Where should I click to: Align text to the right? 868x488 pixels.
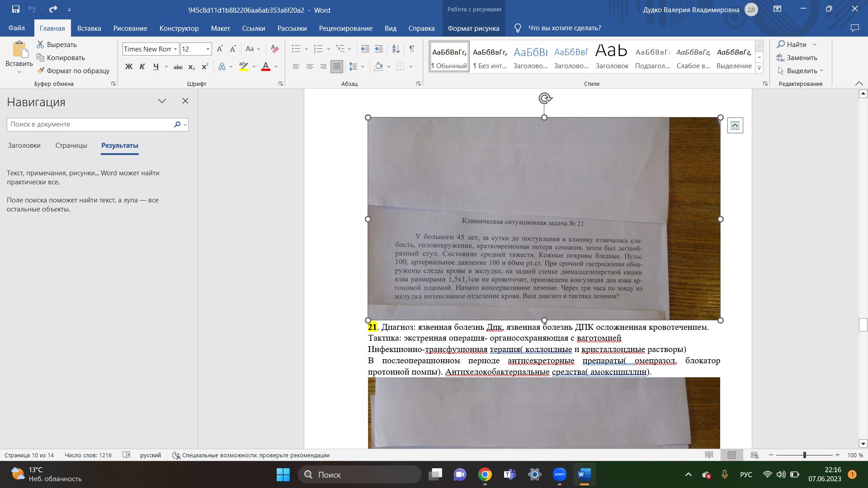click(323, 66)
